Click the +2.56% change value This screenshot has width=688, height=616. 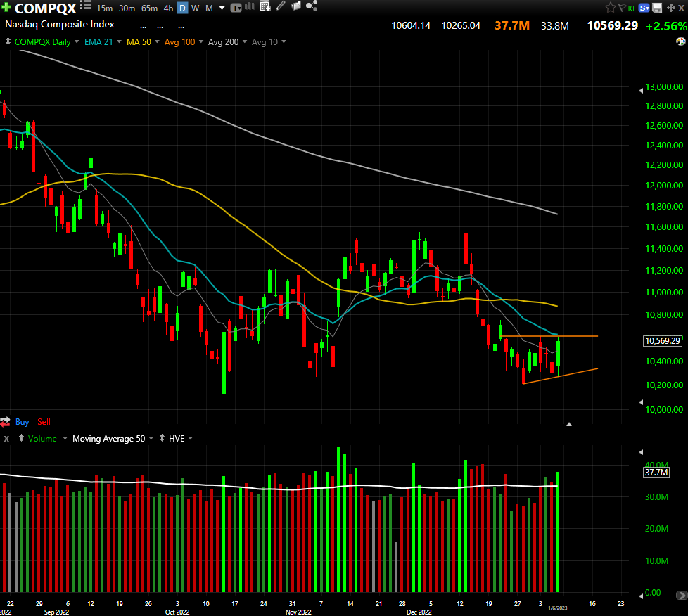(x=666, y=26)
